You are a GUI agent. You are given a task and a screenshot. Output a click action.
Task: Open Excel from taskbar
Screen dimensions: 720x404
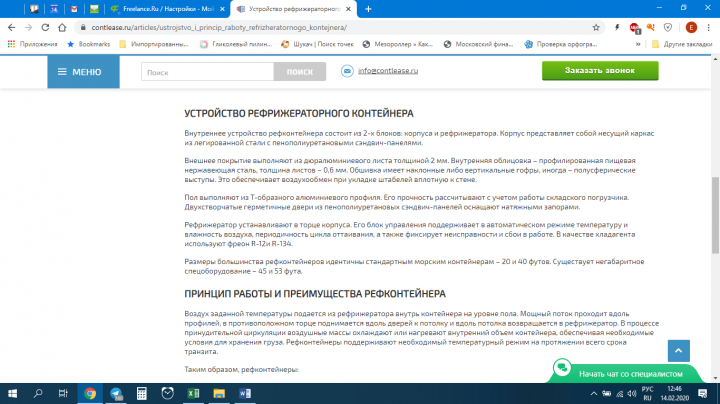point(193,393)
